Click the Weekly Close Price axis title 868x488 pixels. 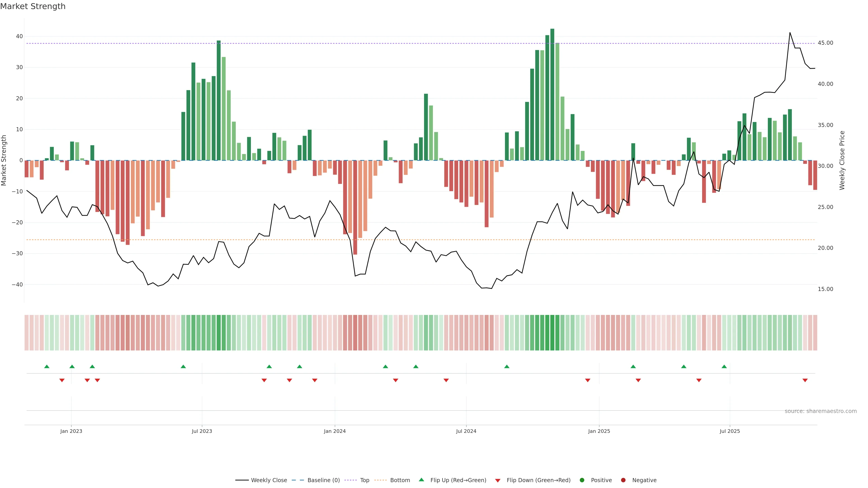[842, 160]
